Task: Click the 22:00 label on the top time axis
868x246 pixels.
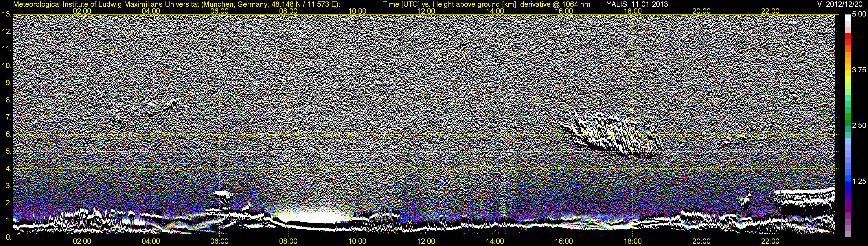Action: coord(770,11)
